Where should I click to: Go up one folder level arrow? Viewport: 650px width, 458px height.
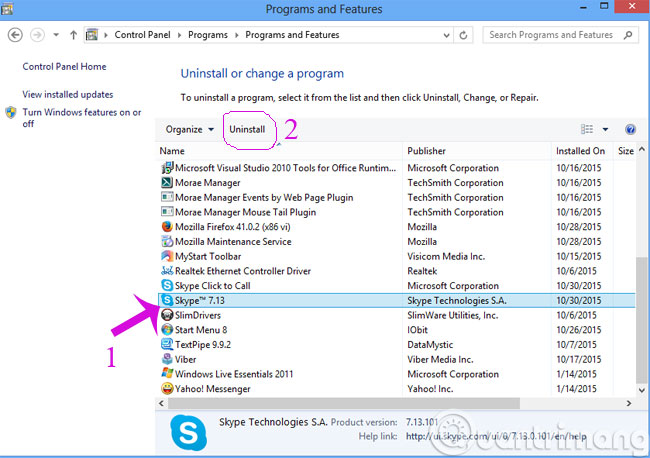coord(73,35)
